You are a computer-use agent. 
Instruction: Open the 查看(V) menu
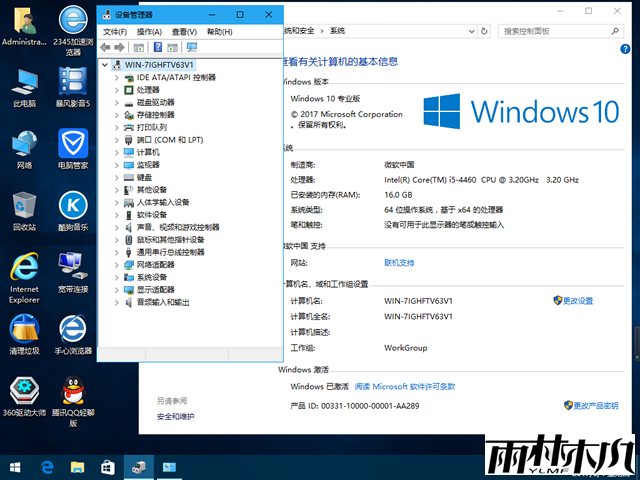coord(184,31)
